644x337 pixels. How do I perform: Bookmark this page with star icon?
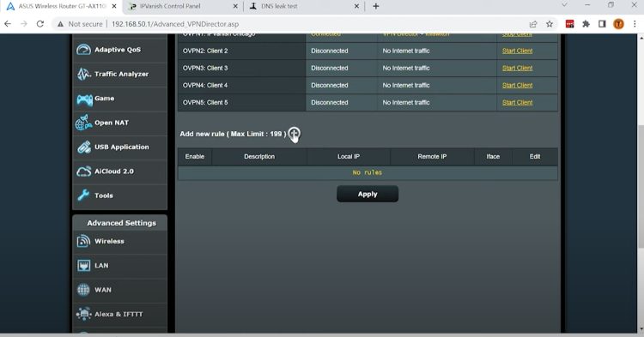tap(550, 24)
